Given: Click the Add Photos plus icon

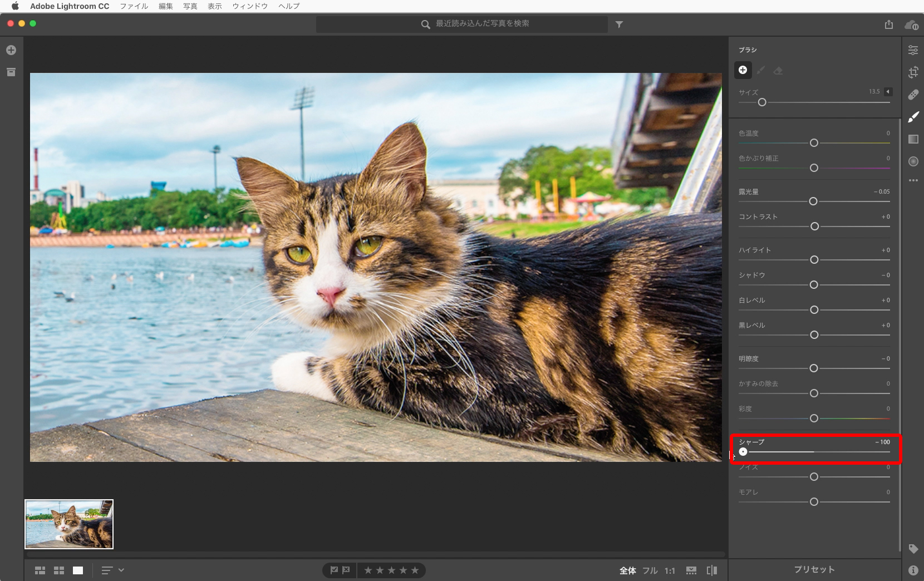Looking at the screenshot, I should (11, 50).
